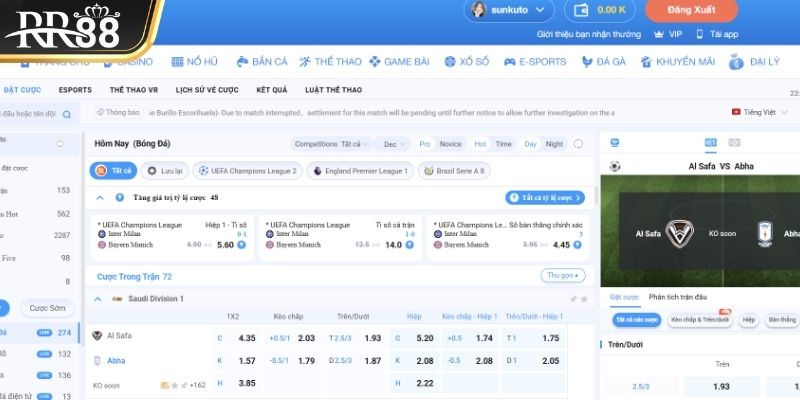Open Kết quả tab
Viewport: 800px width, 400px height.
(272, 90)
